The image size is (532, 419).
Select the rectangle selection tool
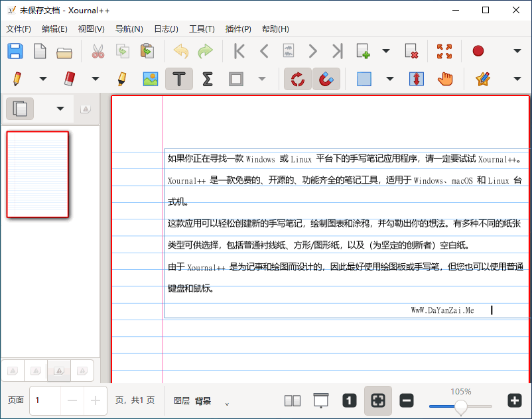click(x=364, y=79)
